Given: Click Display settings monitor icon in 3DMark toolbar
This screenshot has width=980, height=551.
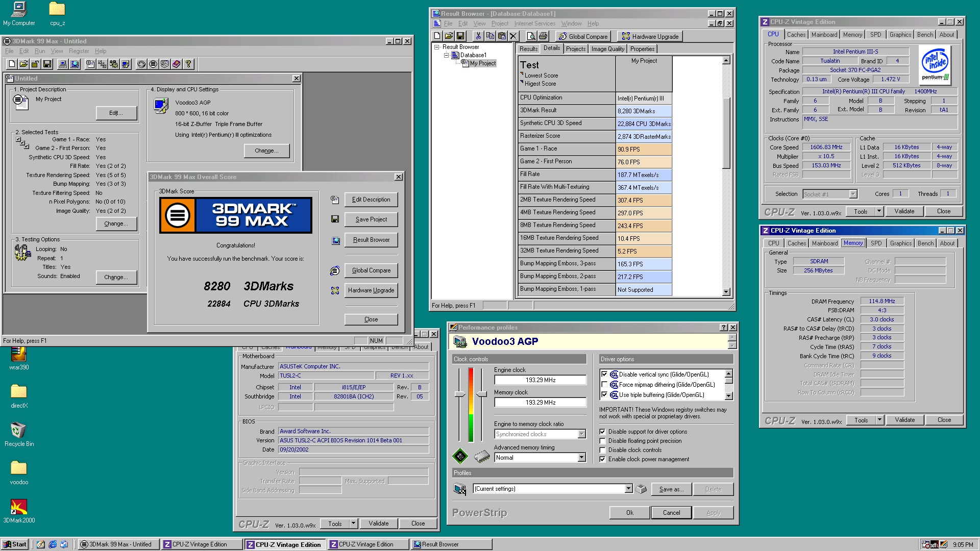Looking at the screenshot, I should coord(126,64).
